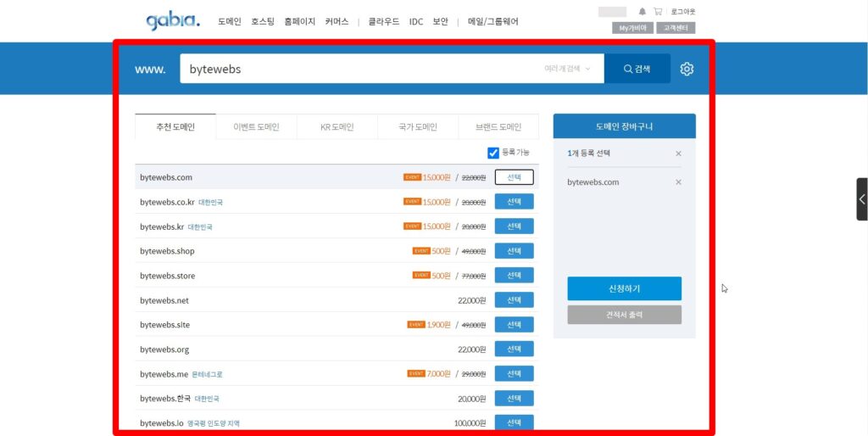Select bytewebs.site domain
Image resolution: width=868 pixels, height=436 pixels.
point(515,325)
